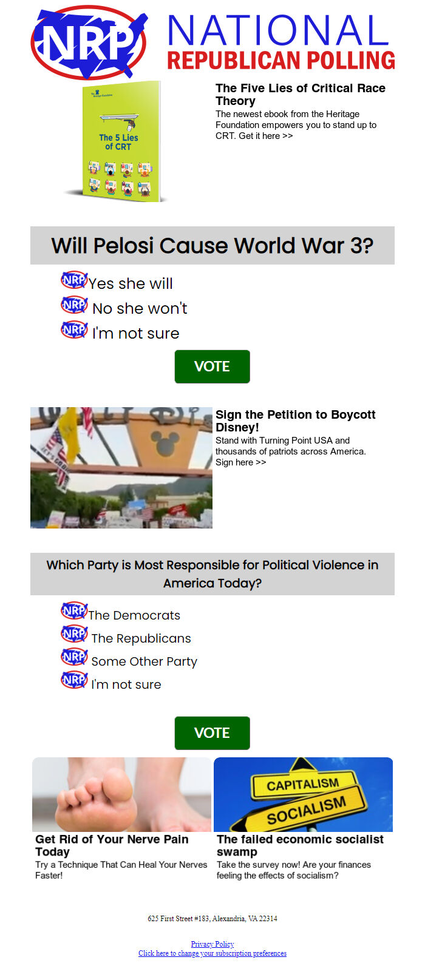This screenshot has width=425, height=980.
Task: Click the NRP icon beside 'Yes she will'
Action: 73,280
